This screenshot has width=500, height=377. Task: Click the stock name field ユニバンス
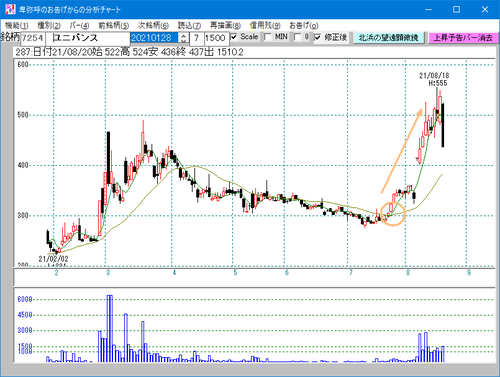[x=87, y=38]
